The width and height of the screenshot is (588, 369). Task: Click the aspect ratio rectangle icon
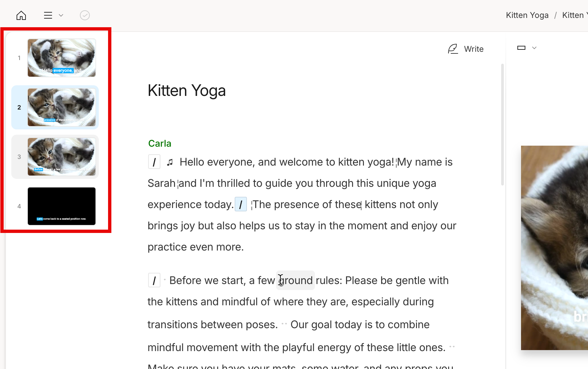(521, 48)
